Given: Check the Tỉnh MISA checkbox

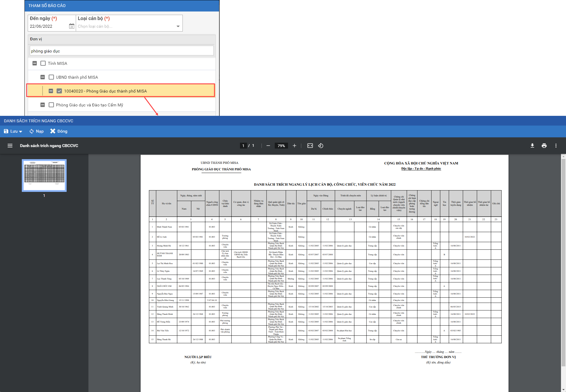Looking at the screenshot, I should coord(43,63).
